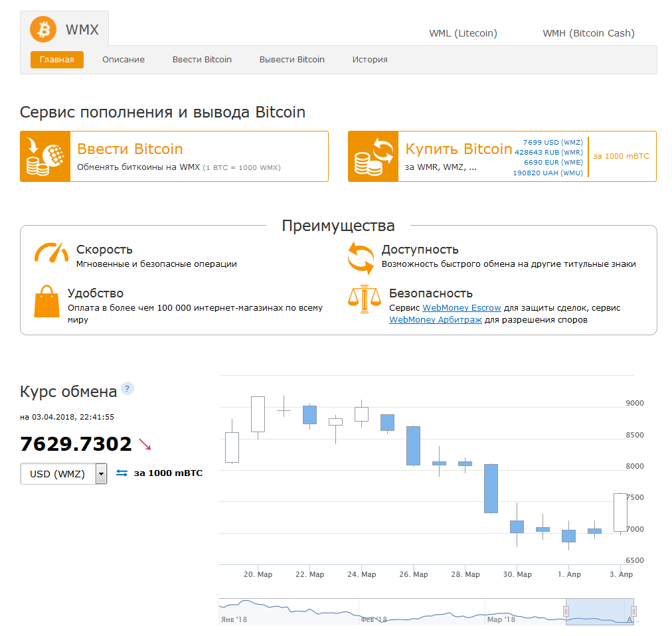Click the Удобство advantage heading
The width and height of the screenshot is (672, 636).
96,293
